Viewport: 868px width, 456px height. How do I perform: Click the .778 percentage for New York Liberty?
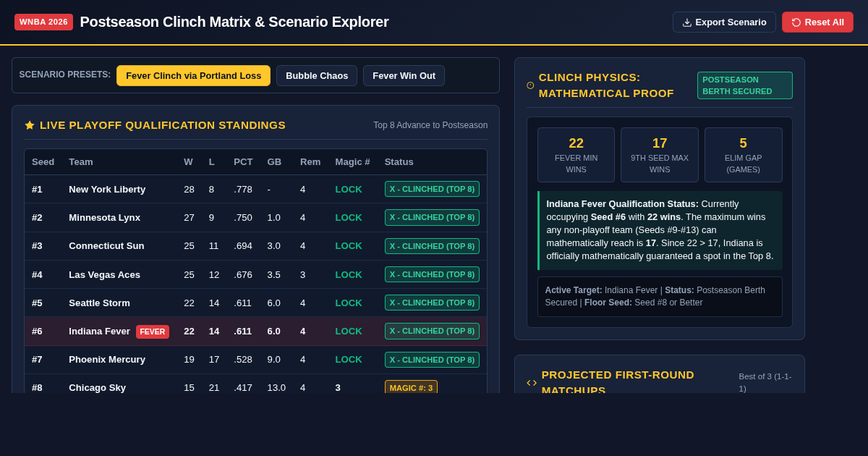point(243,190)
